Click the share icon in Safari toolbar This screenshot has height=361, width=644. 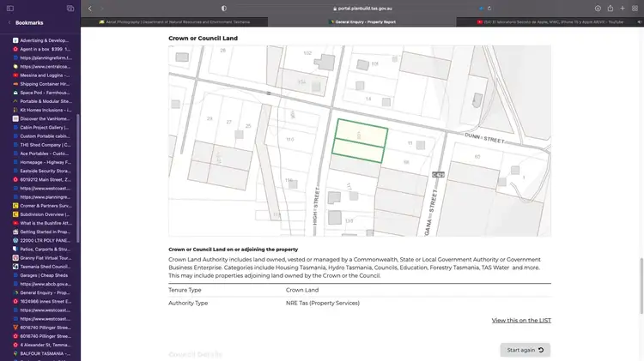[x=610, y=8]
